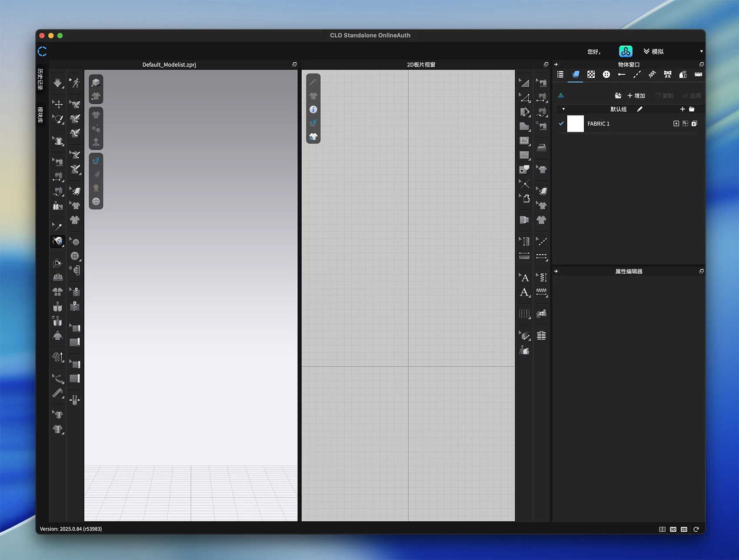This screenshot has width=739, height=560.
Task: Open the 历史记录 side tab
Action: [x=40, y=79]
